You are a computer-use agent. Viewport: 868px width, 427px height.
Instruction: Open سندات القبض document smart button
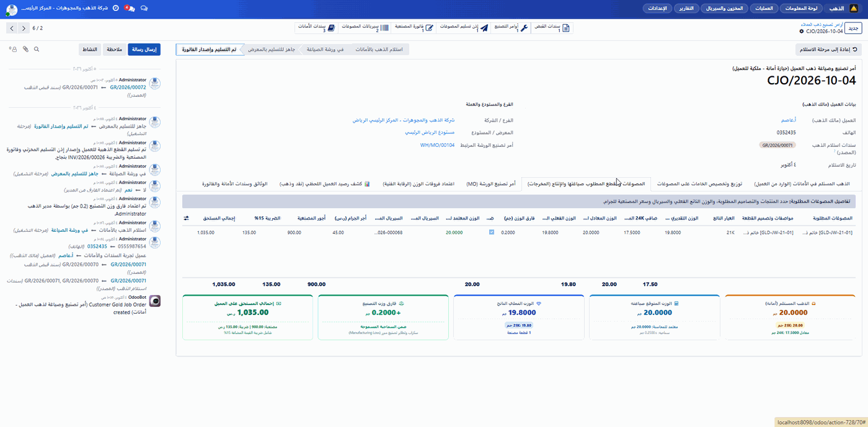(x=552, y=28)
